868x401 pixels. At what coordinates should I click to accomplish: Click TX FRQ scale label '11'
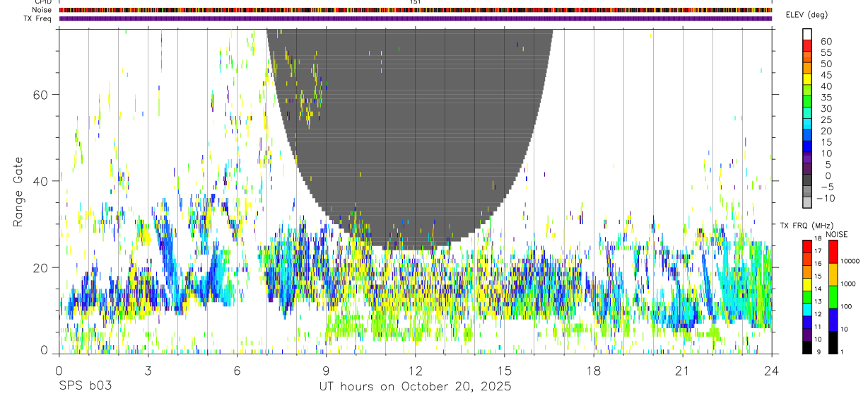click(817, 327)
